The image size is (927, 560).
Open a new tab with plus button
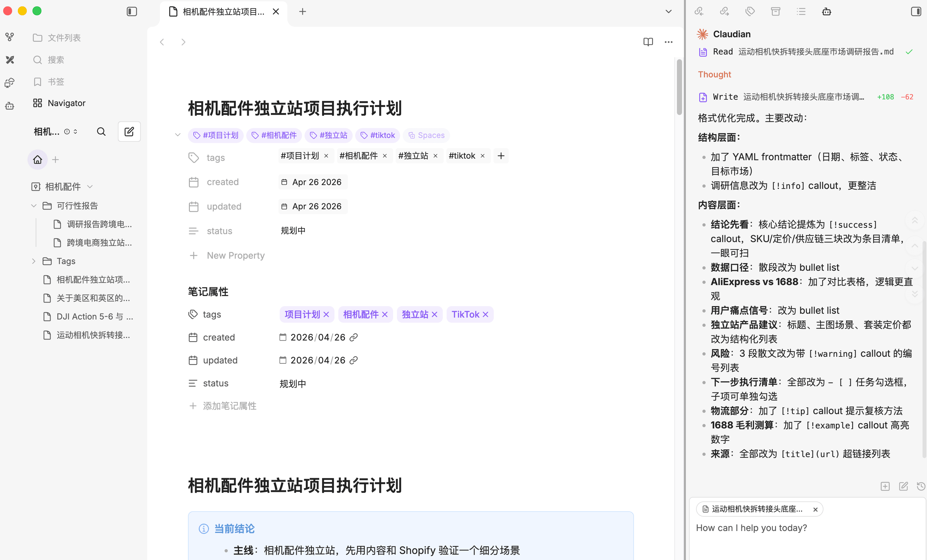point(303,12)
